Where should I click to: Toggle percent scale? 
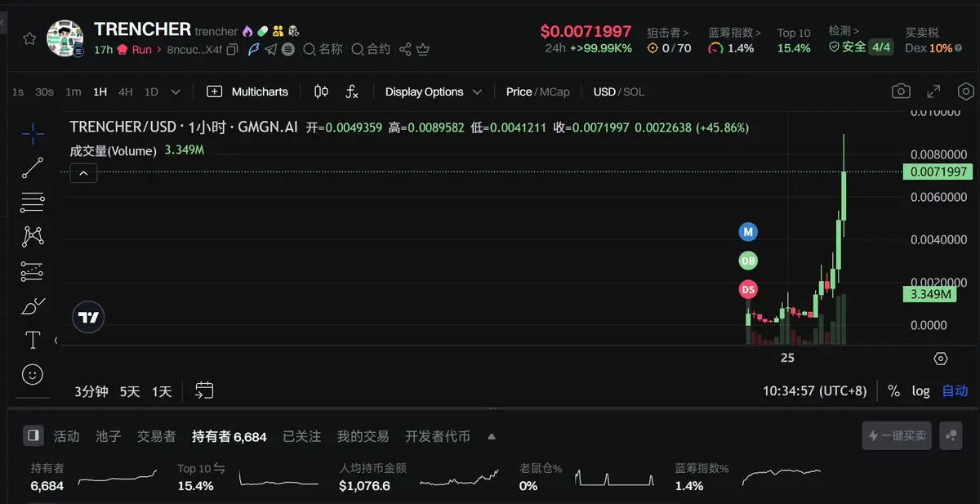point(894,391)
